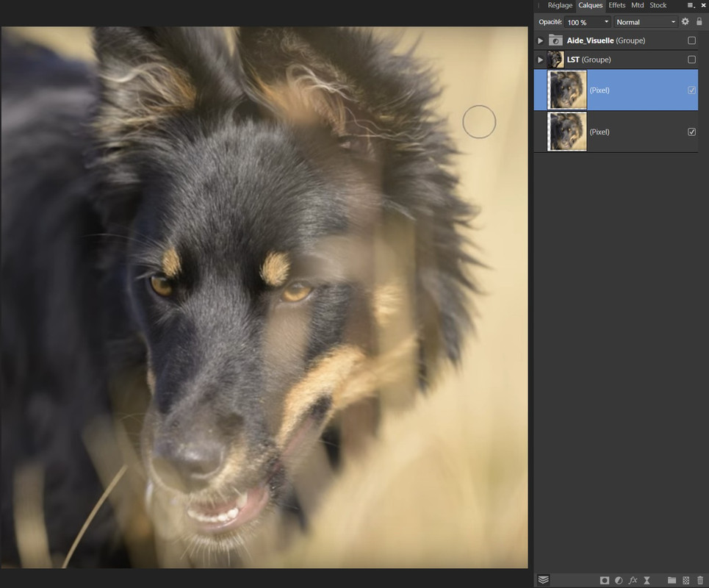709x588 pixels.
Task: Click the Opacité label
Action: pyautogui.click(x=550, y=22)
